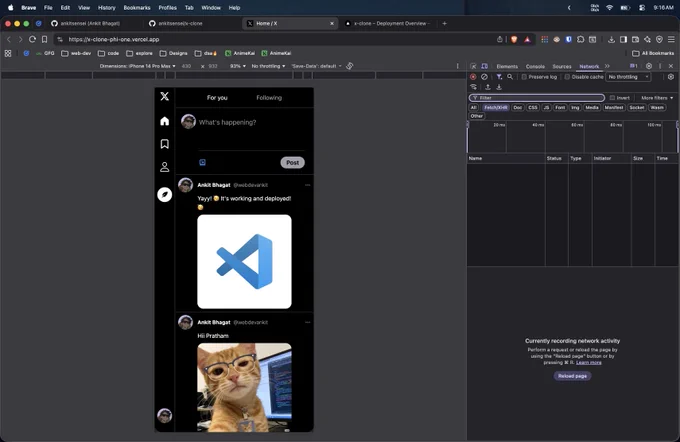Expand more DevTools tabs chevron
Viewport: 680px width, 442px height.
[x=607, y=66]
